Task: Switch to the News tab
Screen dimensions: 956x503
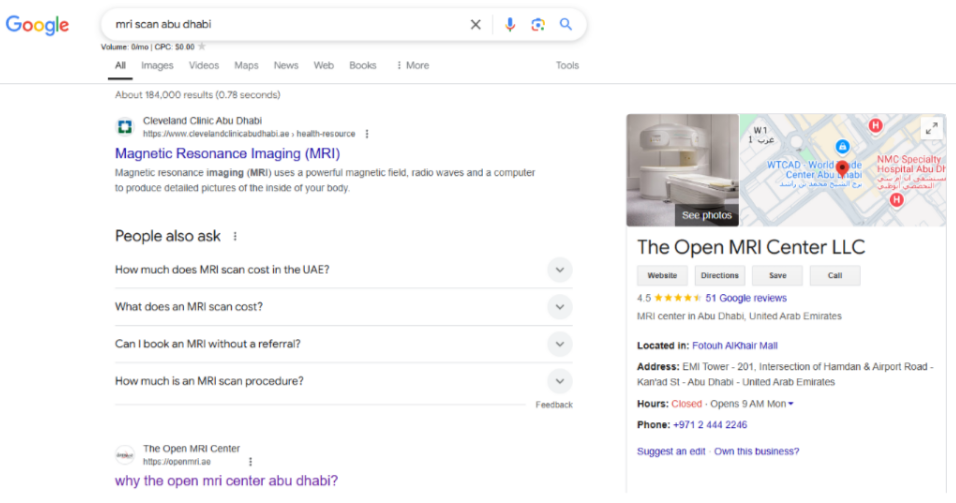Action: 286,65
